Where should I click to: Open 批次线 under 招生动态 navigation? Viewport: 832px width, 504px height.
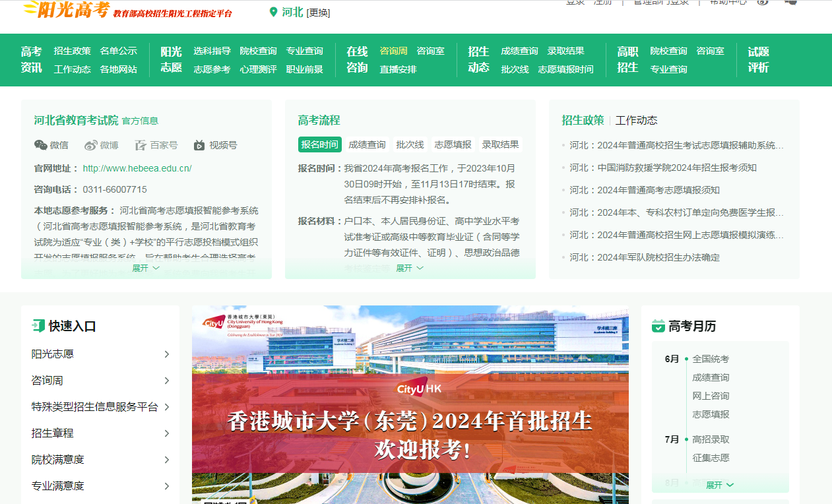[x=515, y=69]
